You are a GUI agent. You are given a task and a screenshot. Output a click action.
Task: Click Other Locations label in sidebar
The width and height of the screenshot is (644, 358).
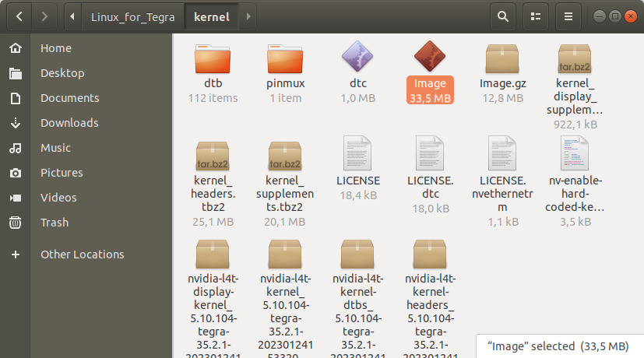(82, 254)
